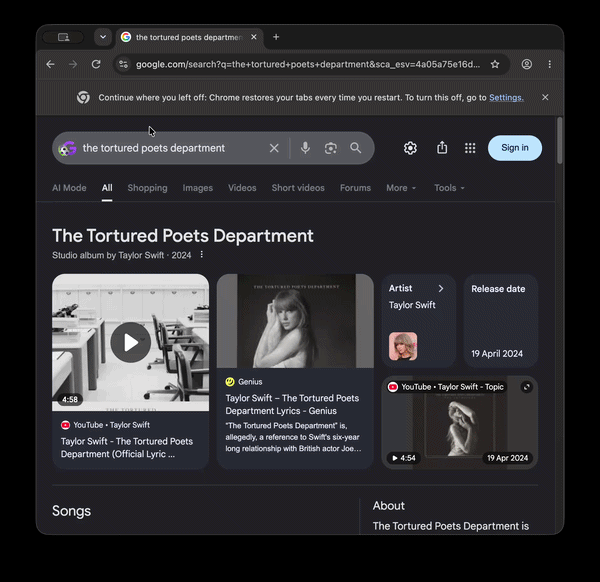The height and width of the screenshot is (582, 600).
Task: Switch to the Videos tab
Action: (242, 188)
